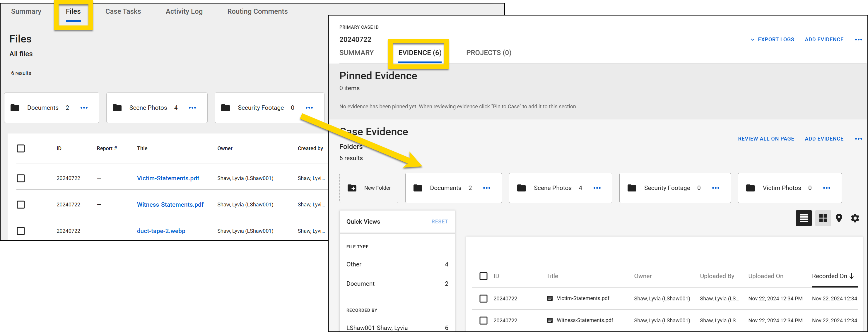Image resolution: width=868 pixels, height=332 pixels.
Task: Expand the Export Logs dropdown chevron
Action: [x=752, y=40]
